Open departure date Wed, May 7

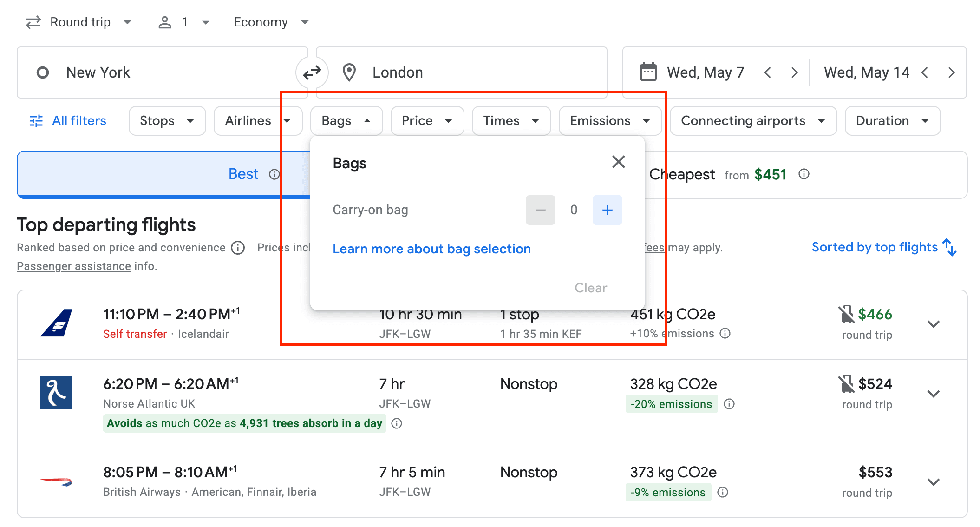pos(706,72)
